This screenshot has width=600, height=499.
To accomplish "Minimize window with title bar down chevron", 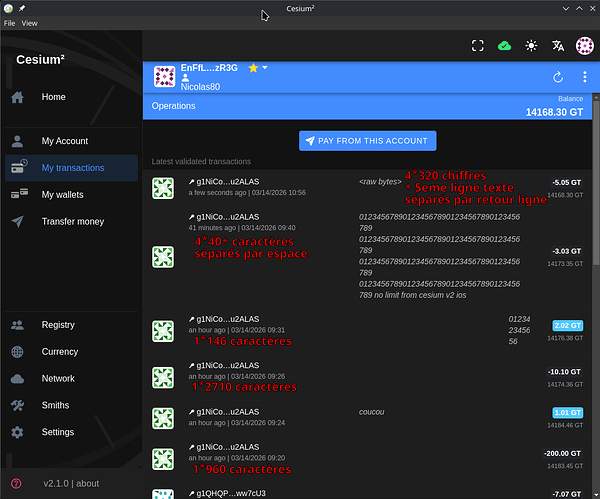I will 566,8.
